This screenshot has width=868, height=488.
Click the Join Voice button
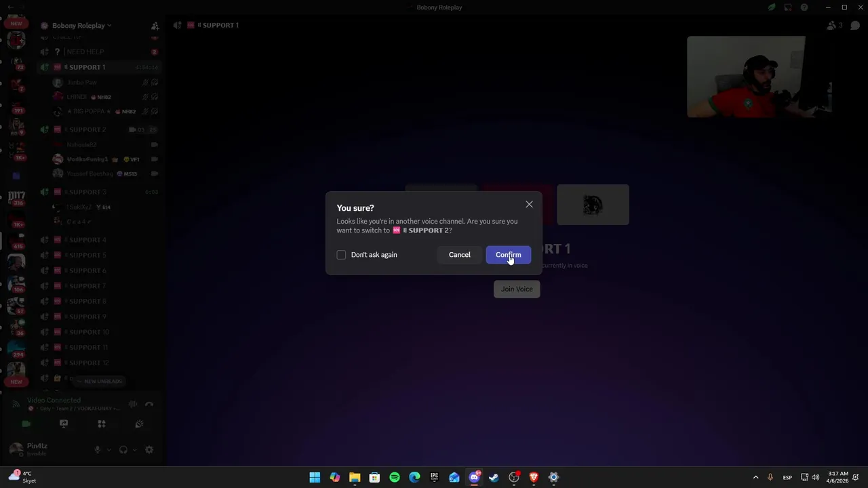pos(517,289)
